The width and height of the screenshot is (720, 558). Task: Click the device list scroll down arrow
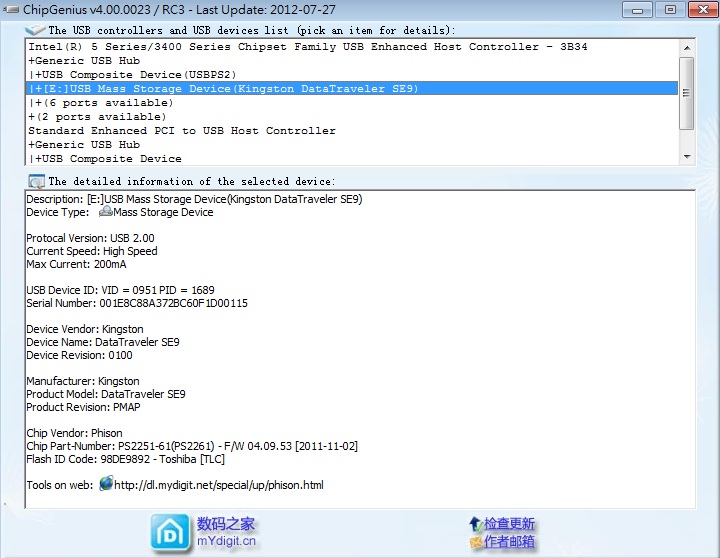687,157
